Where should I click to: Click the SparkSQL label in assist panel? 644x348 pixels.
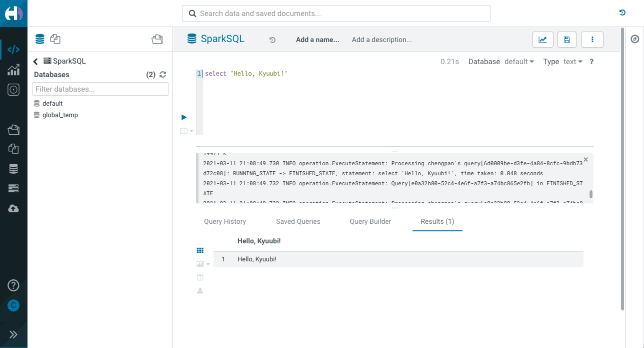[69, 61]
